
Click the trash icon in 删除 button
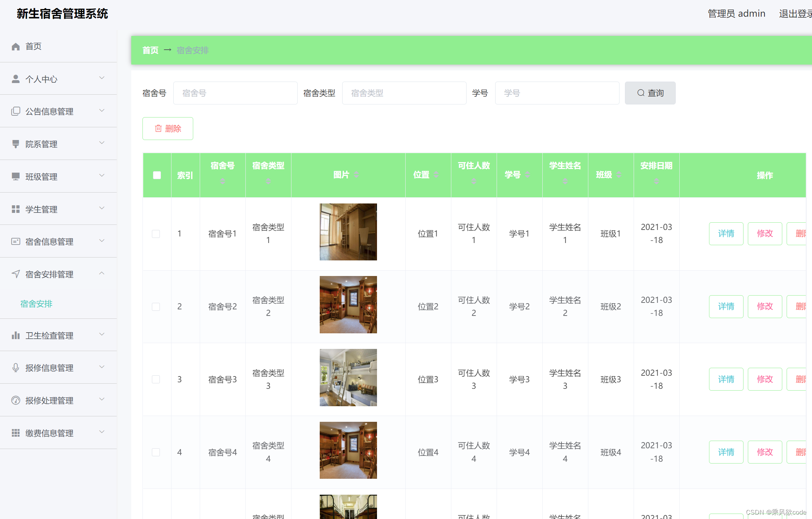coord(158,128)
